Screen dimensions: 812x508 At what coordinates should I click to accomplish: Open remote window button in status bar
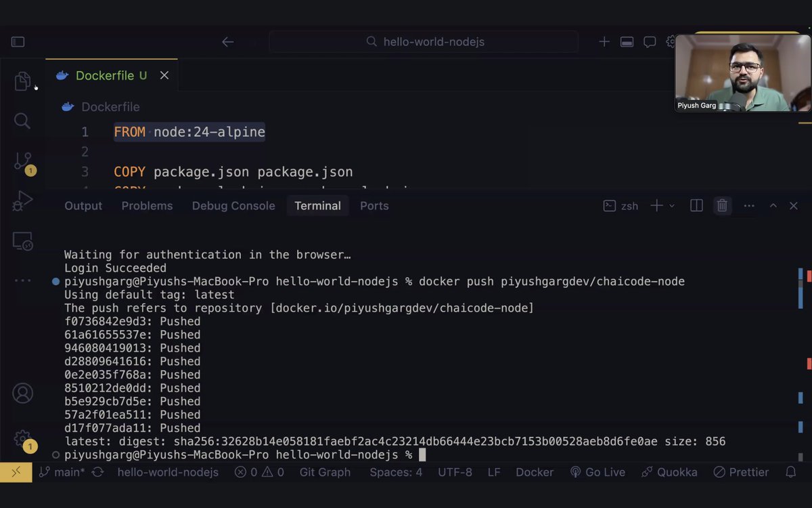(x=16, y=472)
